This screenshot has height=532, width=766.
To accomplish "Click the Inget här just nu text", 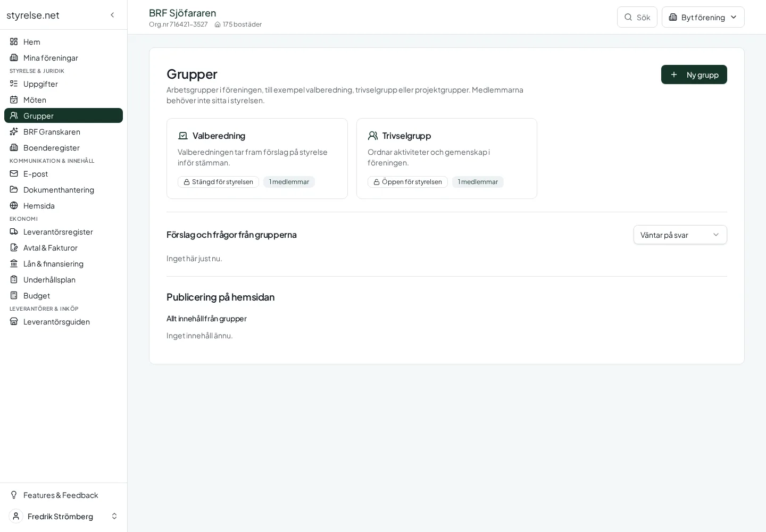I will [194, 259].
